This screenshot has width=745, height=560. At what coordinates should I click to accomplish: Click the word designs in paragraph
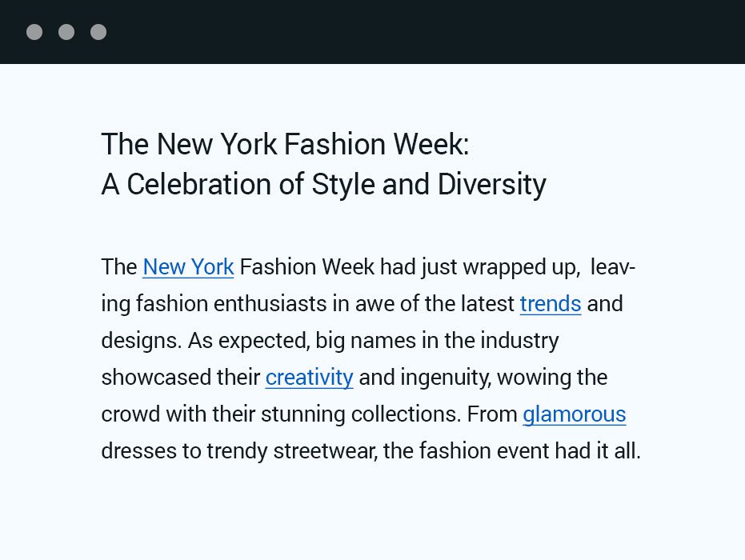pyautogui.click(x=140, y=341)
